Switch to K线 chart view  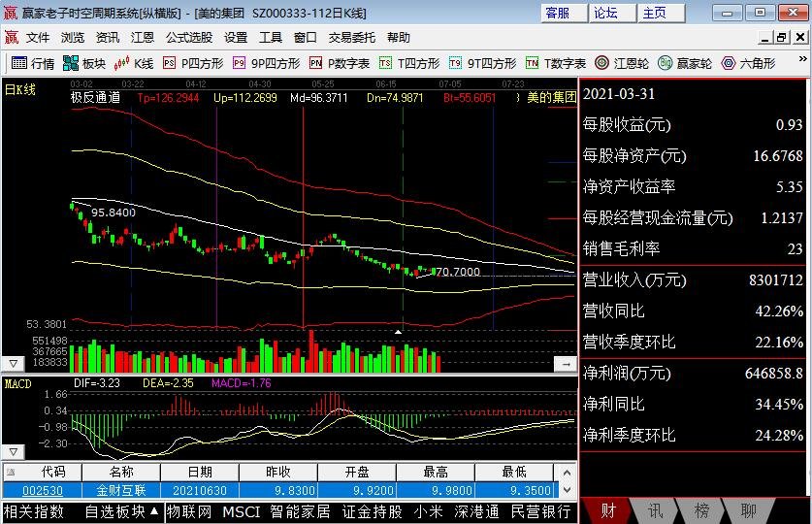[134, 63]
